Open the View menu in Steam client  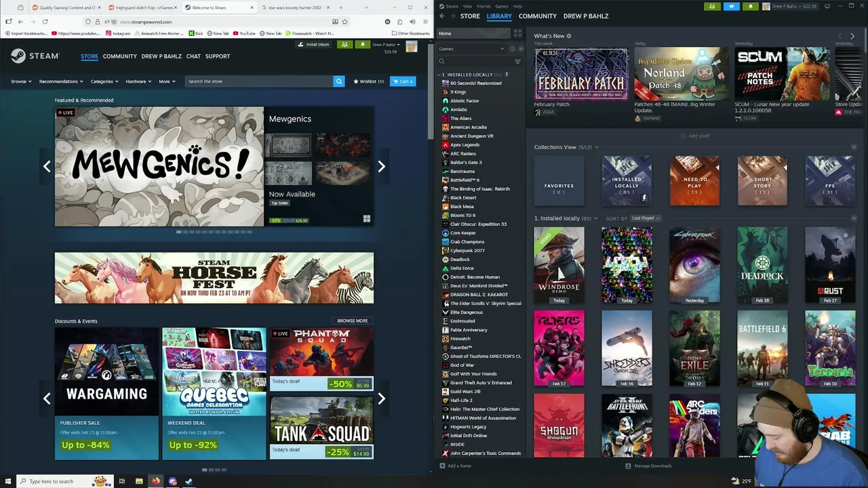coord(467,6)
